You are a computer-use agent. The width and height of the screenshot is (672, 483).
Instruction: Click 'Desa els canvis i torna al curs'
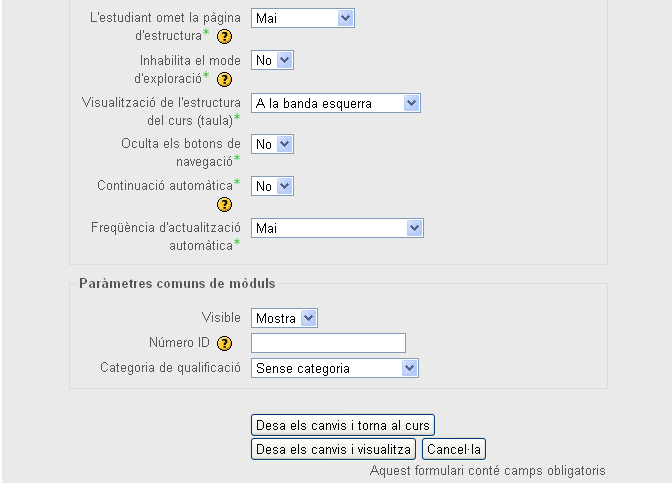tap(342, 425)
